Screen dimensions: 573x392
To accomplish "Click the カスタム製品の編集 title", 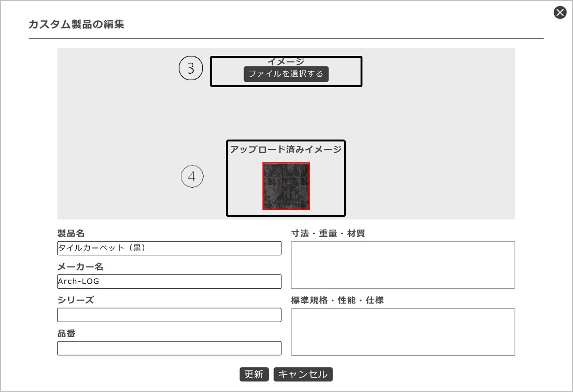I will pos(76,24).
